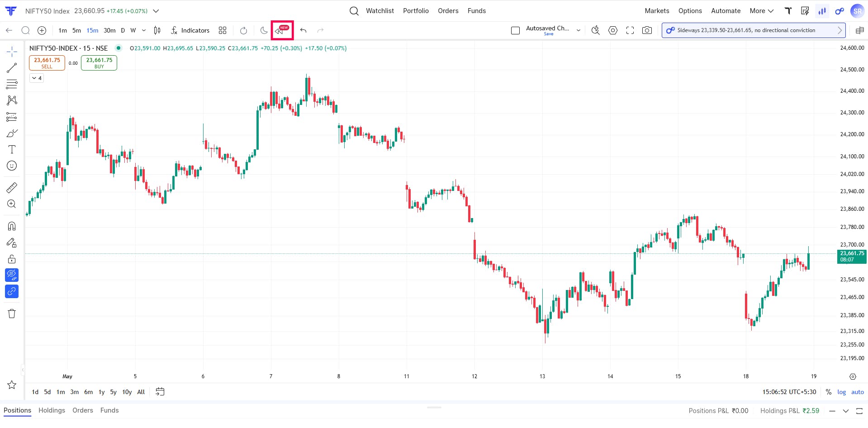Toggle the magnet snap mode
868x428 pixels.
click(x=12, y=226)
